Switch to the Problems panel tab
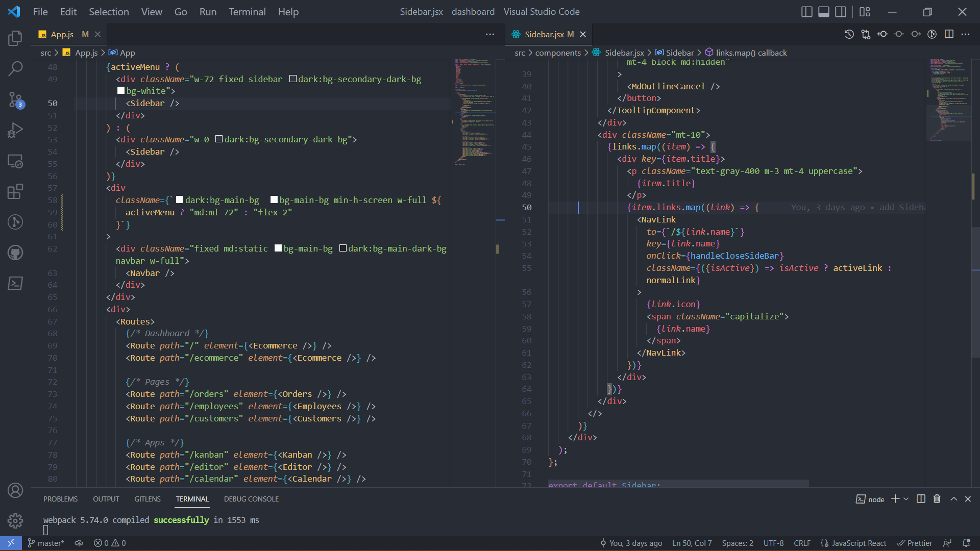The width and height of the screenshot is (980, 551). 60,499
